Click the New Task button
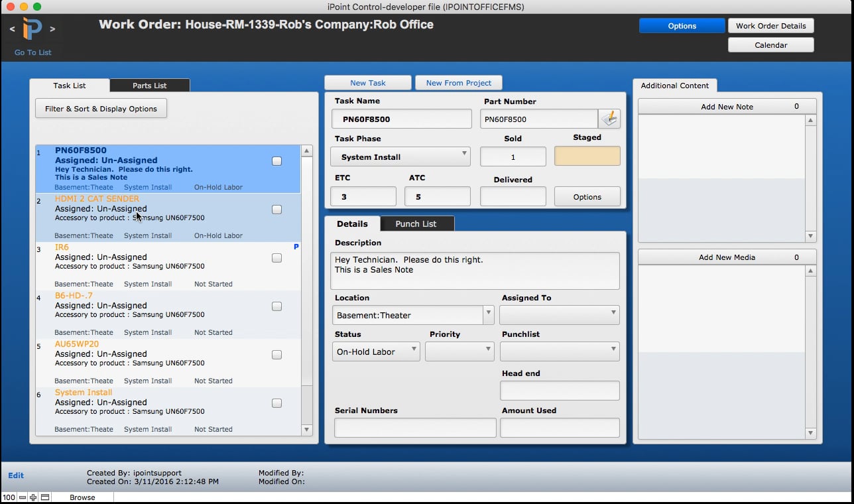 [368, 83]
